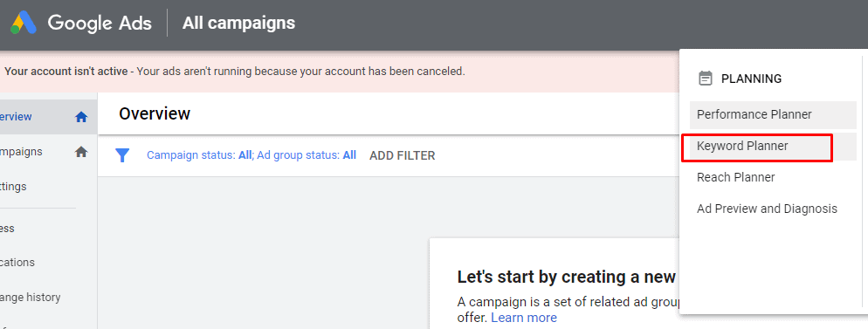Open Ad Preview and Diagnosis
Image resolution: width=868 pixels, height=329 pixels.
click(x=767, y=209)
